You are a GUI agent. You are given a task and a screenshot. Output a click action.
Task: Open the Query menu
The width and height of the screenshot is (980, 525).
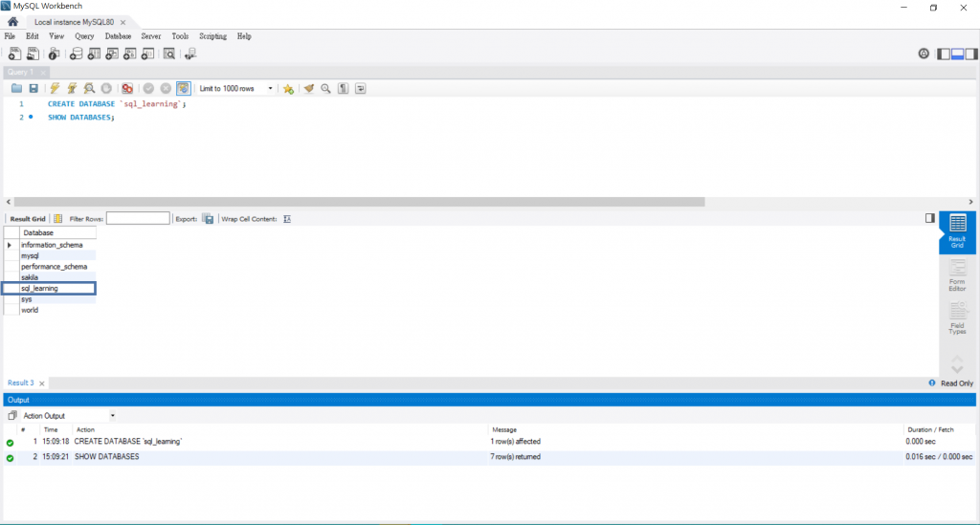[84, 36]
